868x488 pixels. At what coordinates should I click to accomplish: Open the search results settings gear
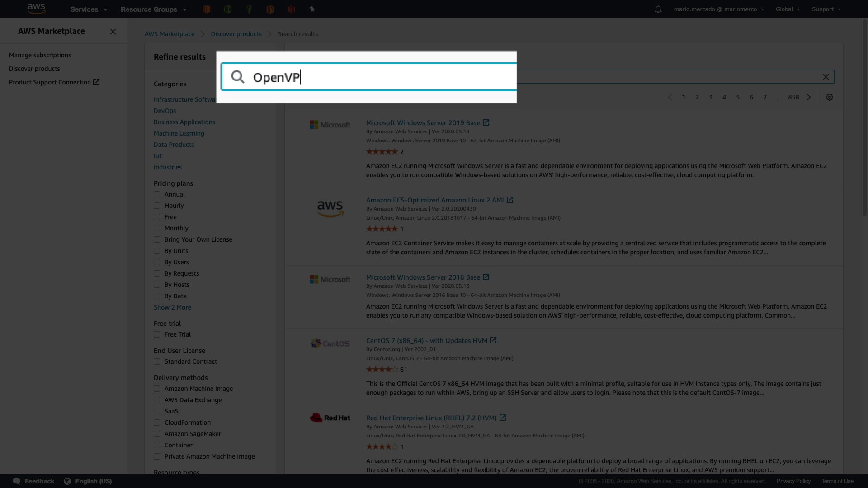(829, 97)
